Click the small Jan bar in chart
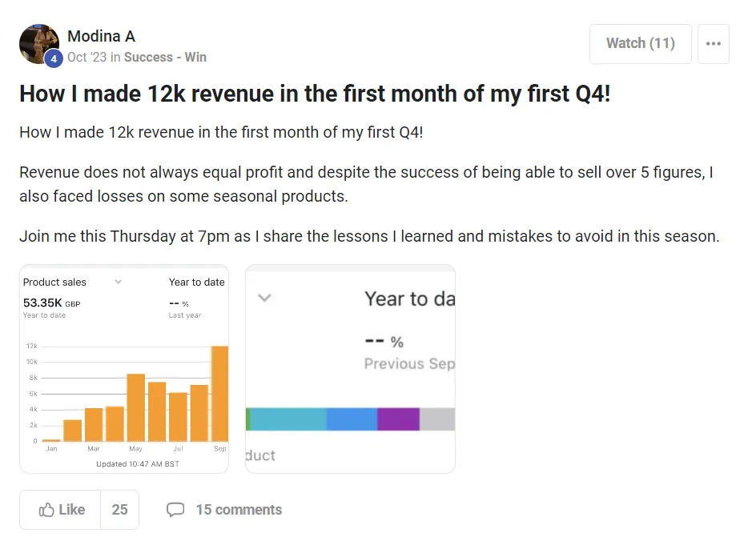Screen dimensions: 756x537 [x=51, y=439]
